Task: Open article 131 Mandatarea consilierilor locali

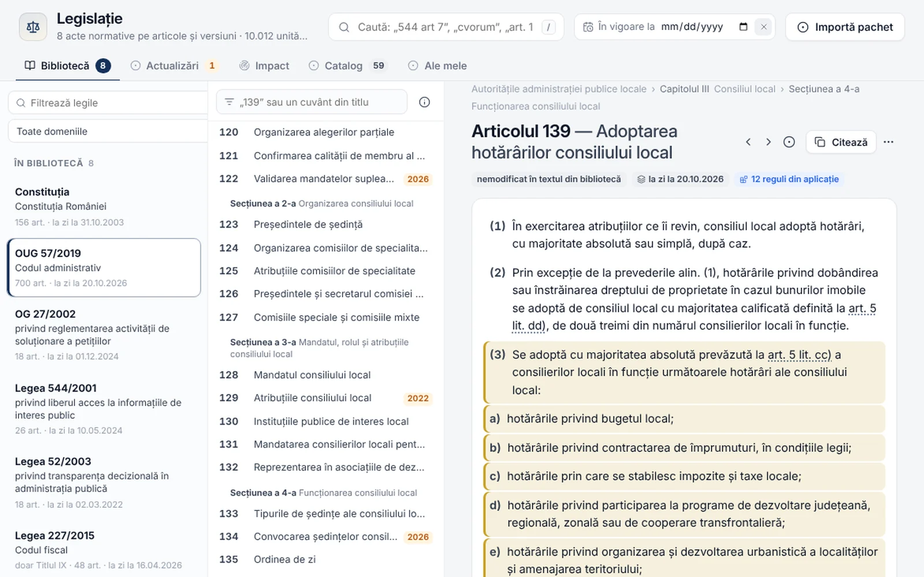Action: click(325, 444)
